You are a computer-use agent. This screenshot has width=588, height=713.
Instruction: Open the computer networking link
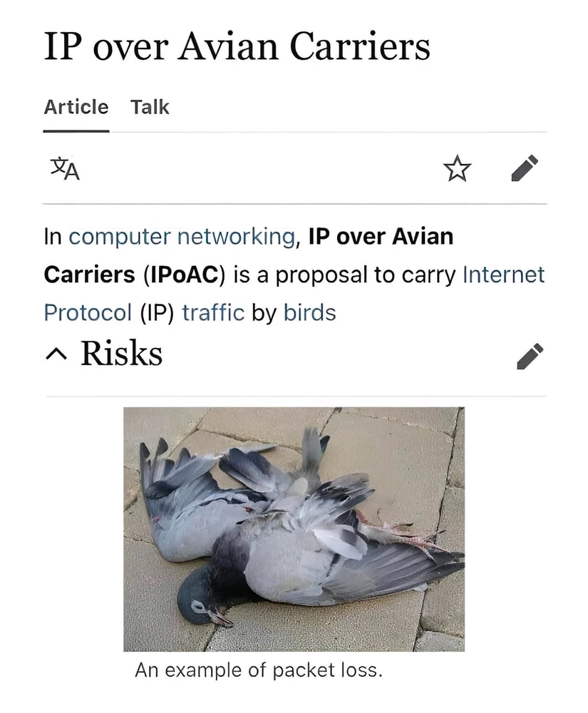click(x=182, y=237)
